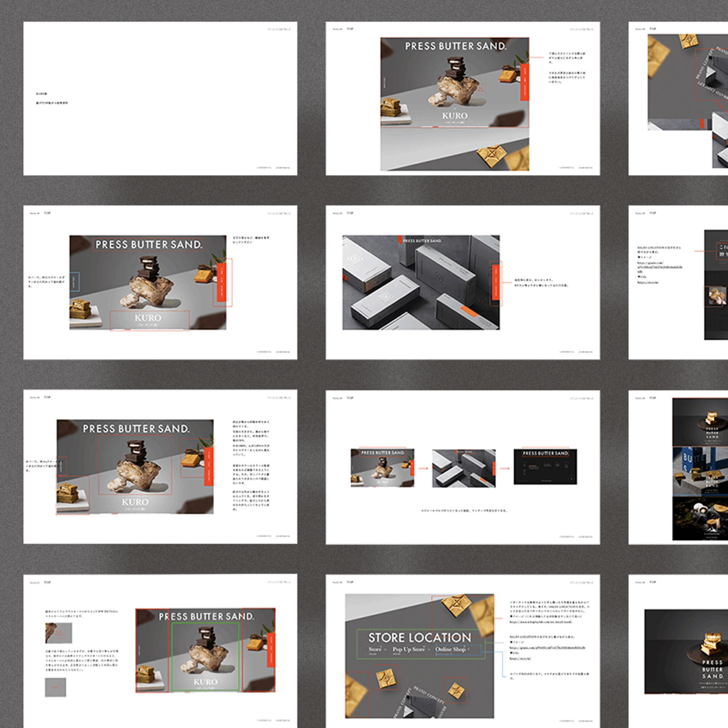Select the red-outlined chocolate stack on the rock
The width and height of the screenshot is (728, 728).
135,465
